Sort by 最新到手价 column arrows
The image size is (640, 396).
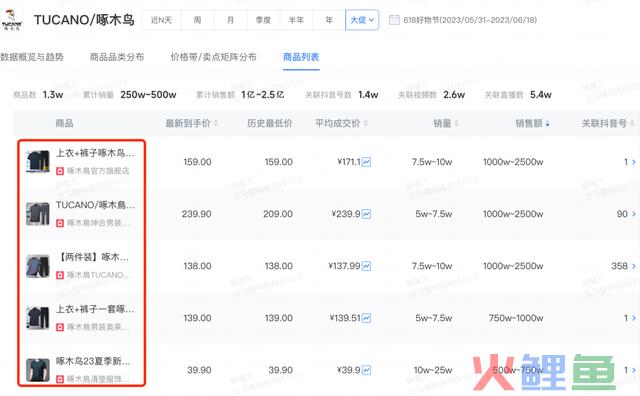(x=216, y=123)
